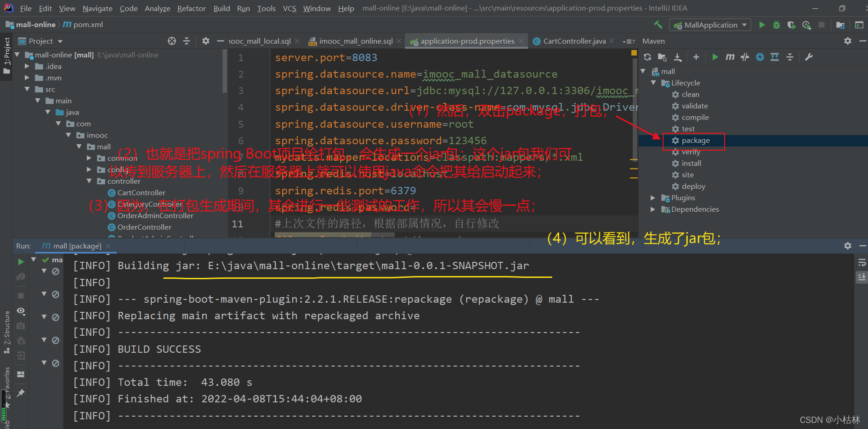
Task: Generate sources and update folders in Maven toolbar
Action: tap(662, 57)
